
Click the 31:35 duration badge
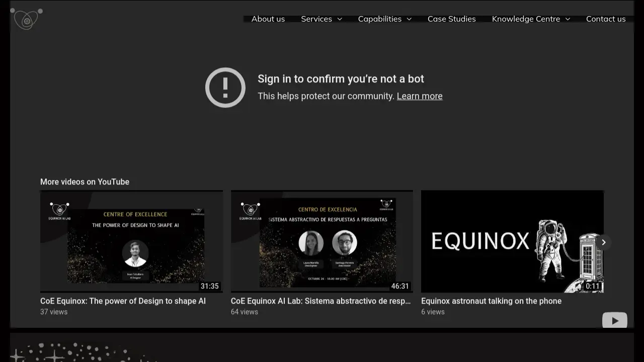(x=210, y=286)
